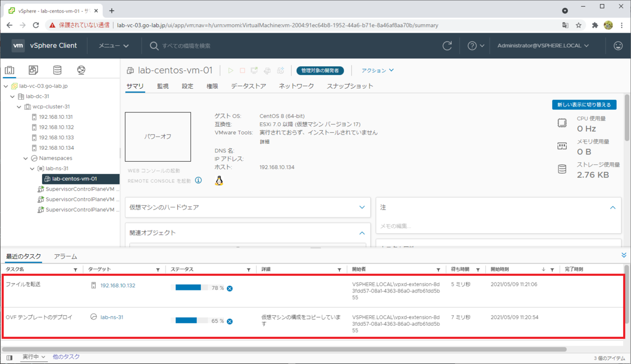Viewport: 631px width, 364px height.
Task: Switch to the 権限 tab
Action: pos(212,86)
